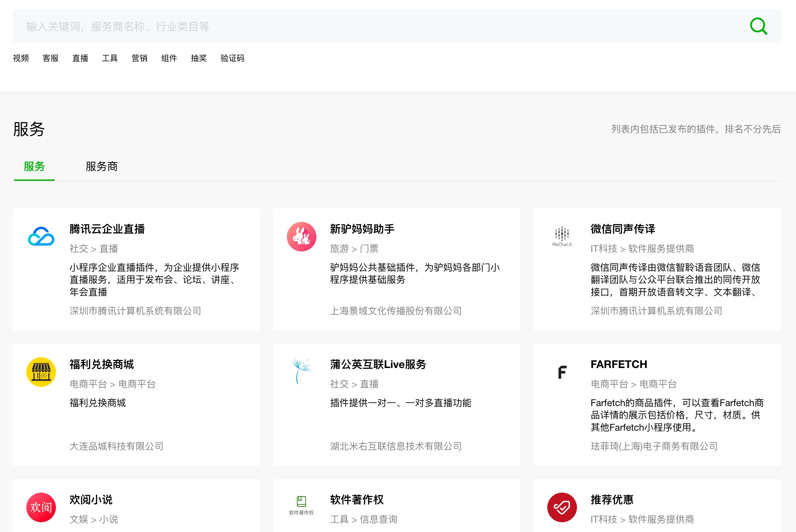Open the 腾讯云企业直播 service title
The height and width of the screenshot is (532, 796).
(x=107, y=229)
